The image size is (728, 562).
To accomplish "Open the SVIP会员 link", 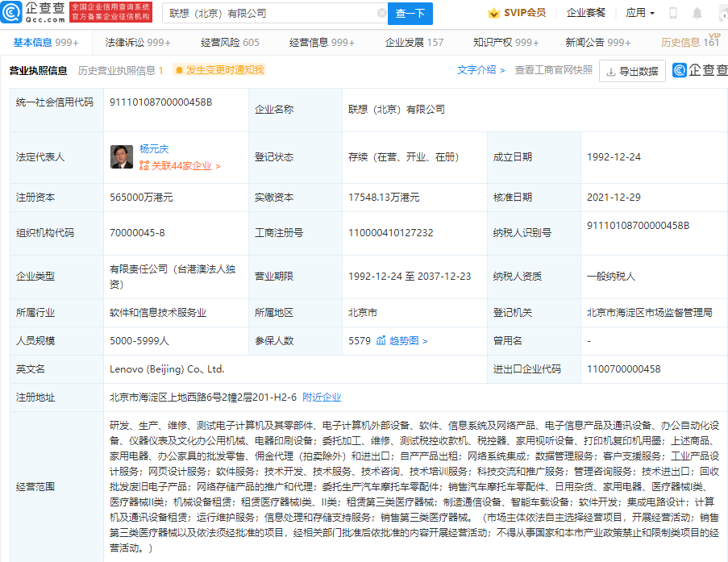I will click(x=525, y=13).
